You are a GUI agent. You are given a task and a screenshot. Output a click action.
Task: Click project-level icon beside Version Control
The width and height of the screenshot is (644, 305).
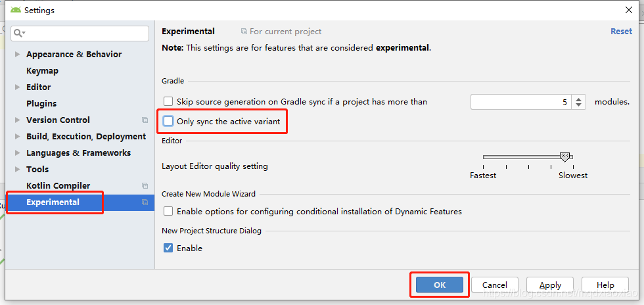pos(145,120)
